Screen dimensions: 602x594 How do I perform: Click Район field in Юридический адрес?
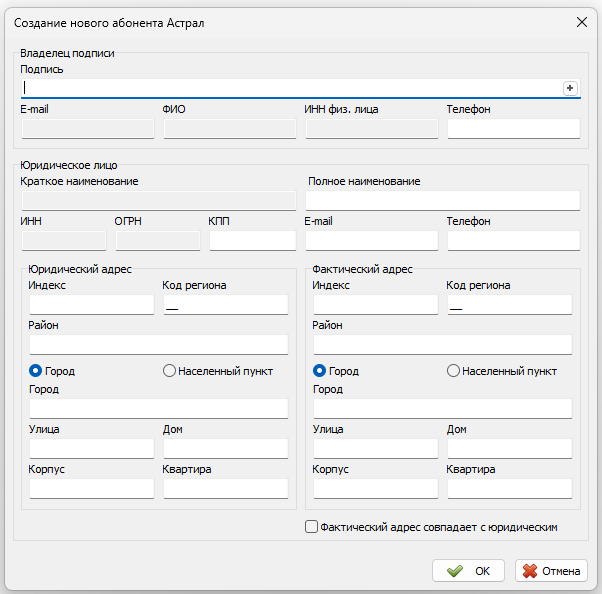click(159, 344)
